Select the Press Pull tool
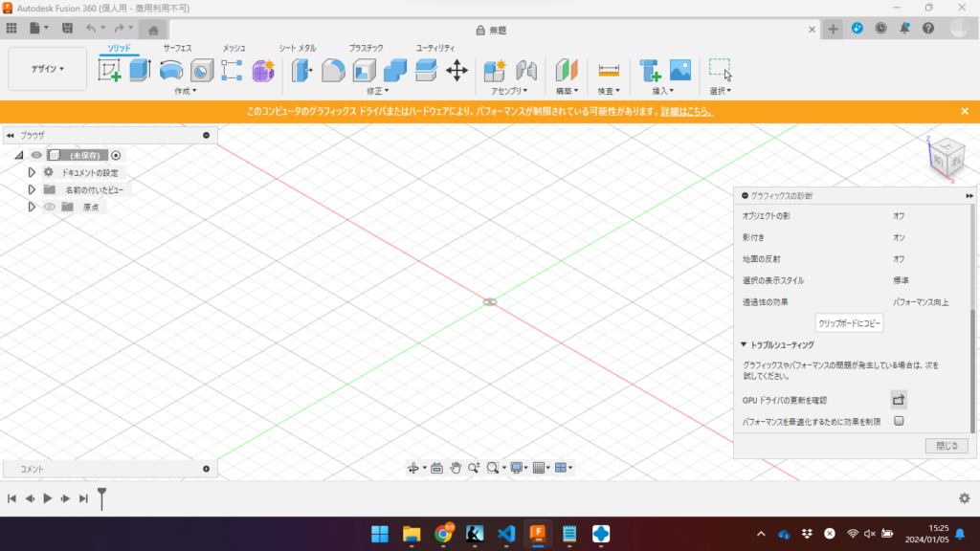 [x=301, y=70]
